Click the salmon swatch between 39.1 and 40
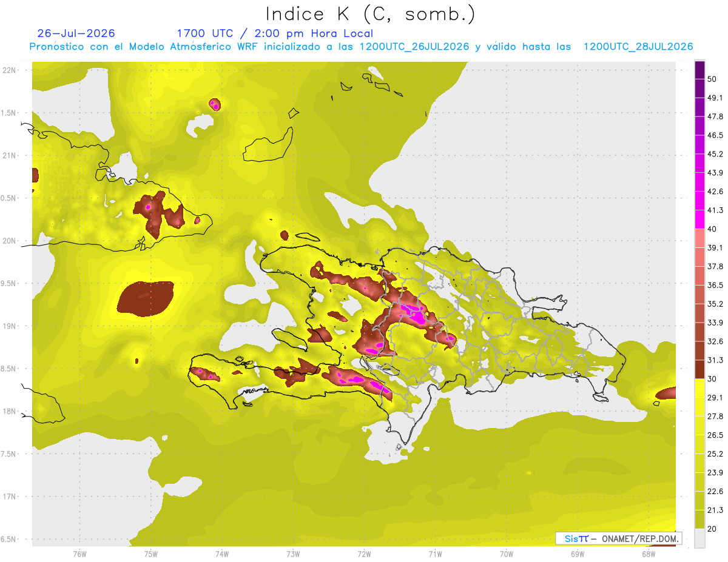 (x=699, y=238)
